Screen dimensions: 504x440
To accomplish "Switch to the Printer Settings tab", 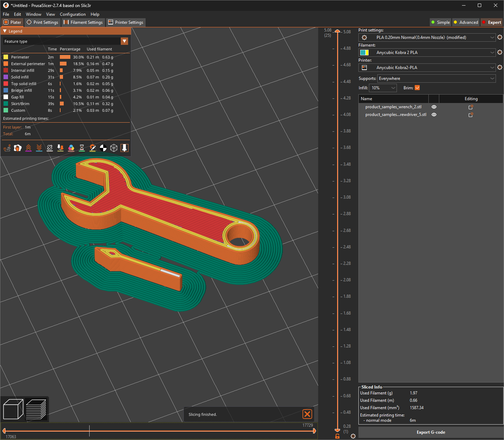I will [x=126, y=22].
